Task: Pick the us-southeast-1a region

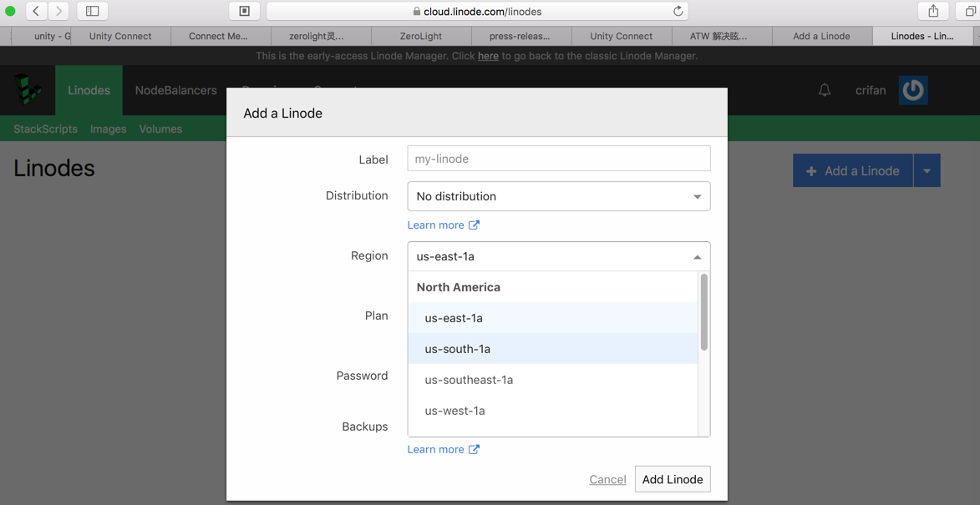Action: click(x=469, y=380)
